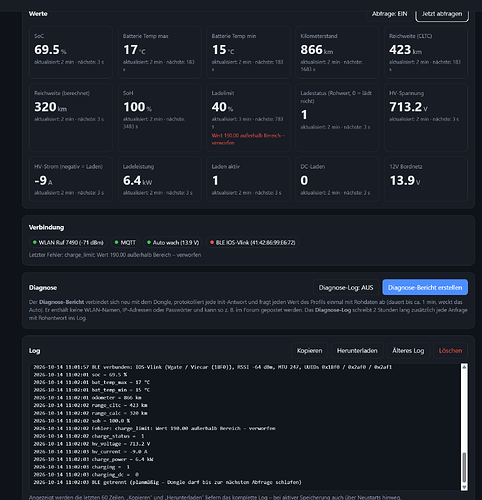Click the Letzter Fehler charge_limit message

[115, 255]
